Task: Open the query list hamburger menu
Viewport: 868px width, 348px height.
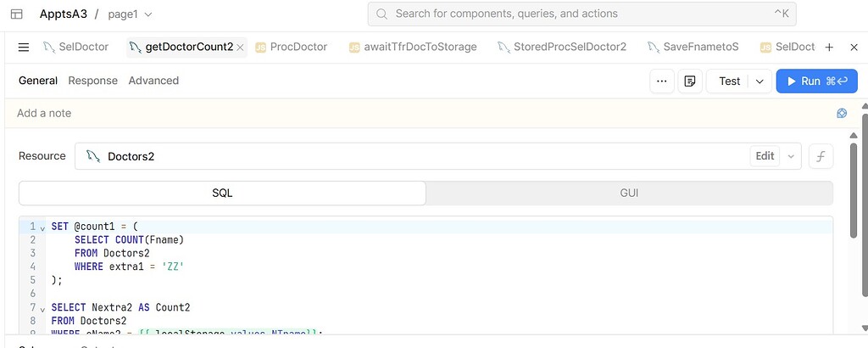Action: point(23,48)
